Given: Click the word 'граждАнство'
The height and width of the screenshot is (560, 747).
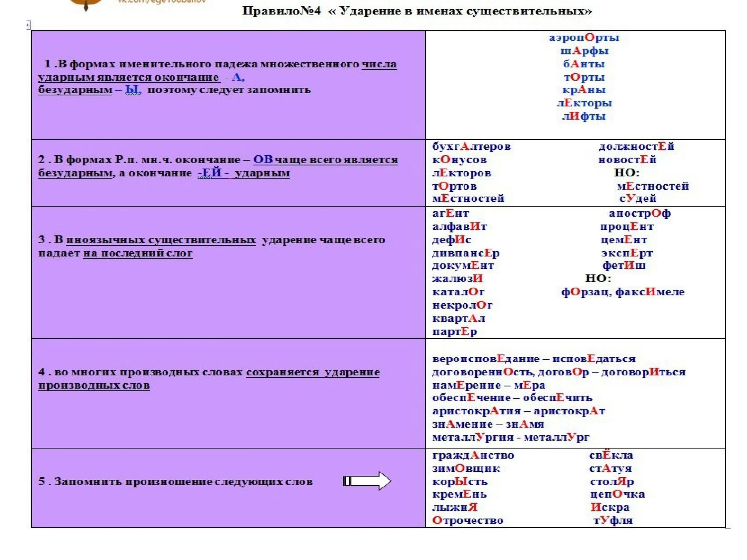Looking at the screenshot, I should [473, 455].
